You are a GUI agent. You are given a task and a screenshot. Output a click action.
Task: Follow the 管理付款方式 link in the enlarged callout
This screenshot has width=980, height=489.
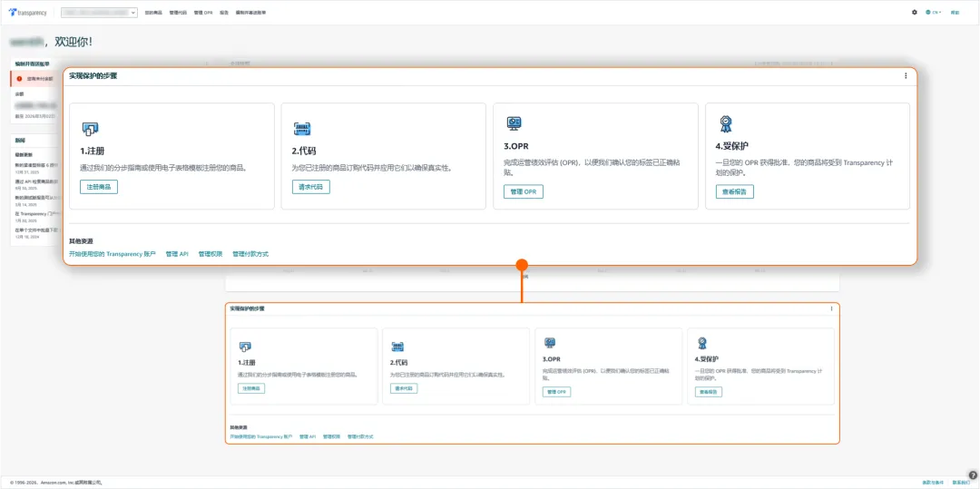pyautogui.click(x=250, y=254)
